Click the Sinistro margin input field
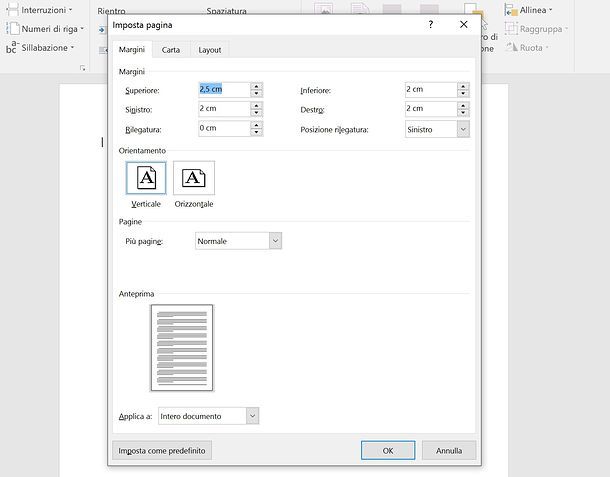This screenshot has width=610, height=477. pyautogui.click(x=222, y=109)
